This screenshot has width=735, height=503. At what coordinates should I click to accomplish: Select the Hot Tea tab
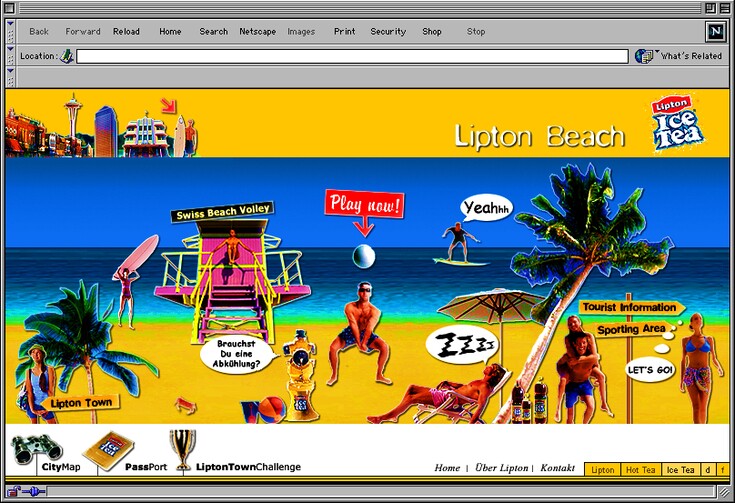[641, 469]
